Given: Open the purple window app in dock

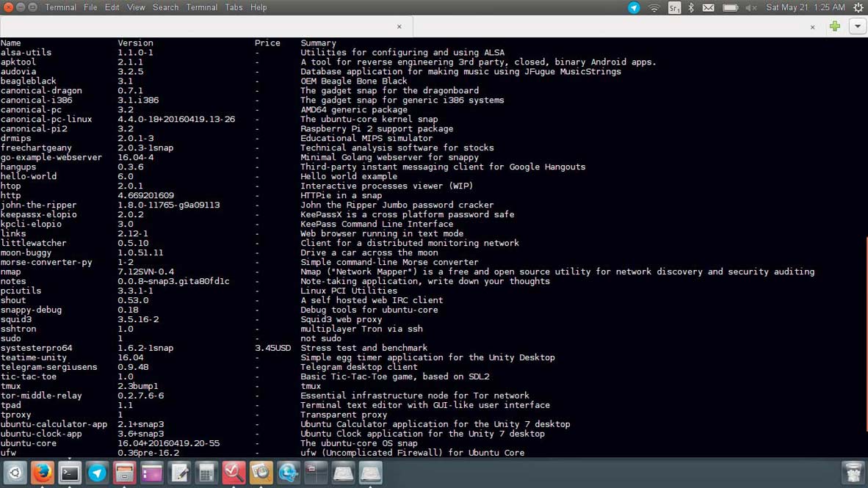Looking at the screenshot, I should pyautogui.click(x=152, y=473).
